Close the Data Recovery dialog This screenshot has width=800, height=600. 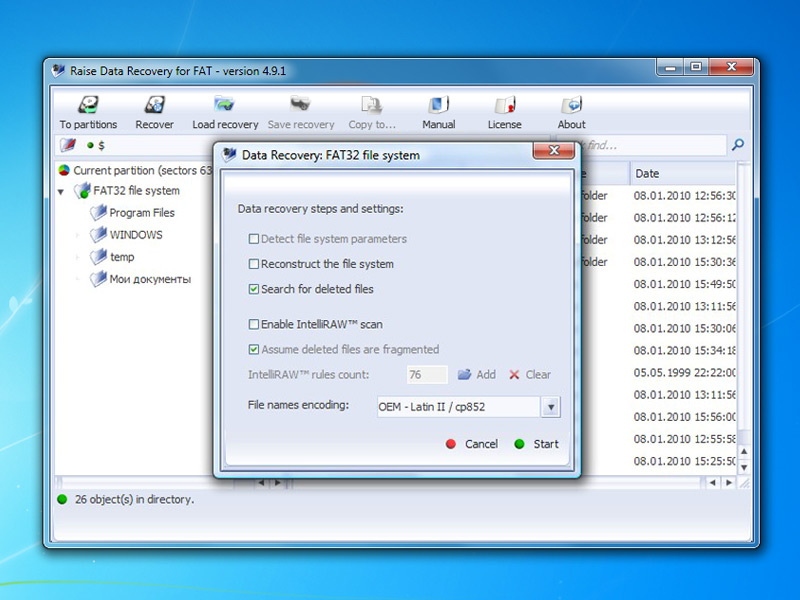[x=554, y=151]
